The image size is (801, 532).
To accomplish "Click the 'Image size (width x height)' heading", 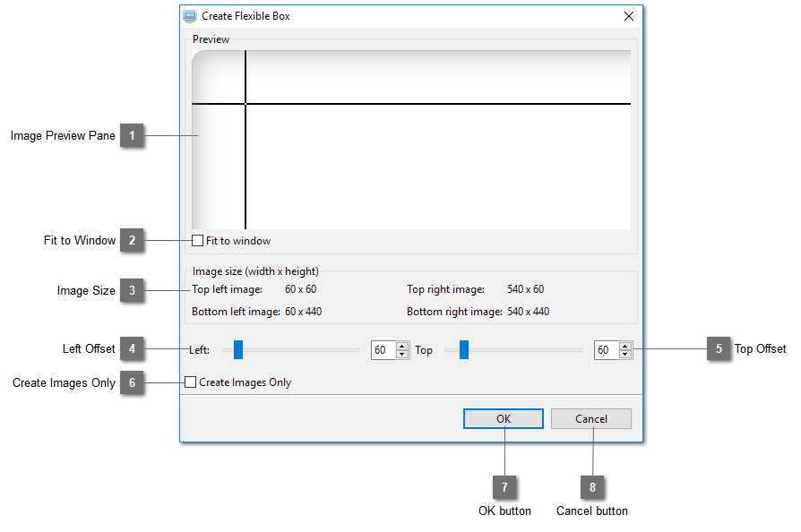I will pyautogui.click(x=255, y=271).
